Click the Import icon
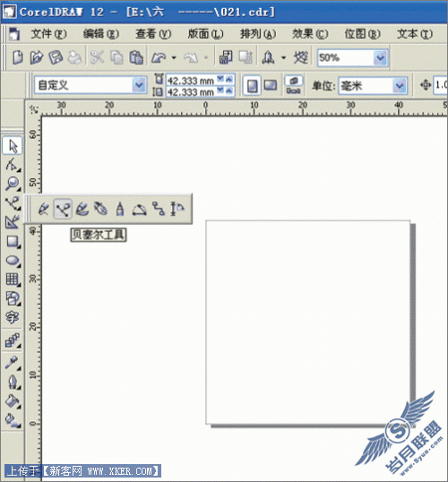This screenshot has height=482, width=448. point(226,57)
